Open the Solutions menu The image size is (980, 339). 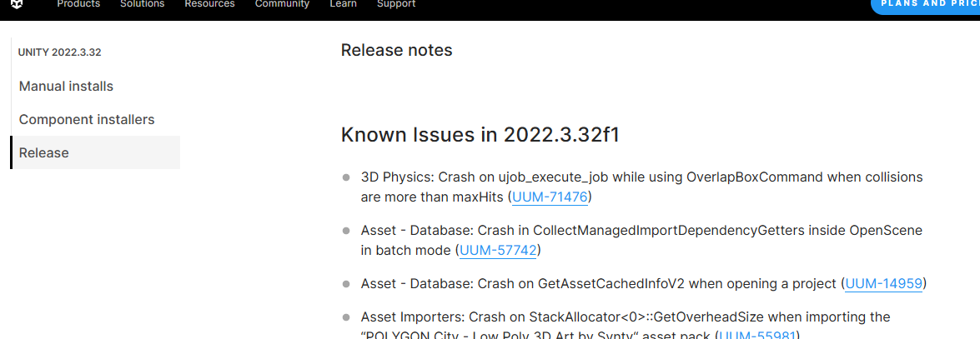pos(142,4)
